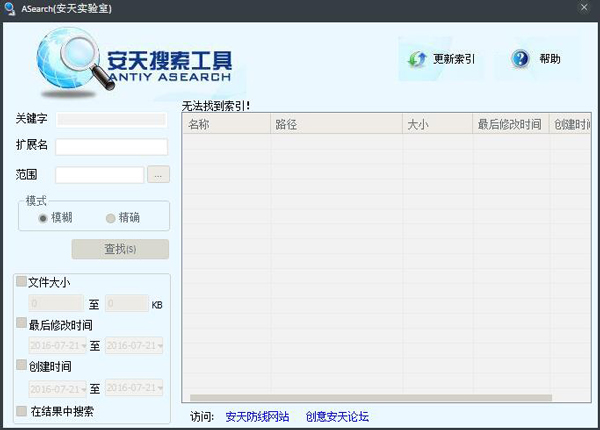This screenshot has width=600, height=430.
Task: Enable the 创建时间 filter checkbox
Action: point(21,365)
